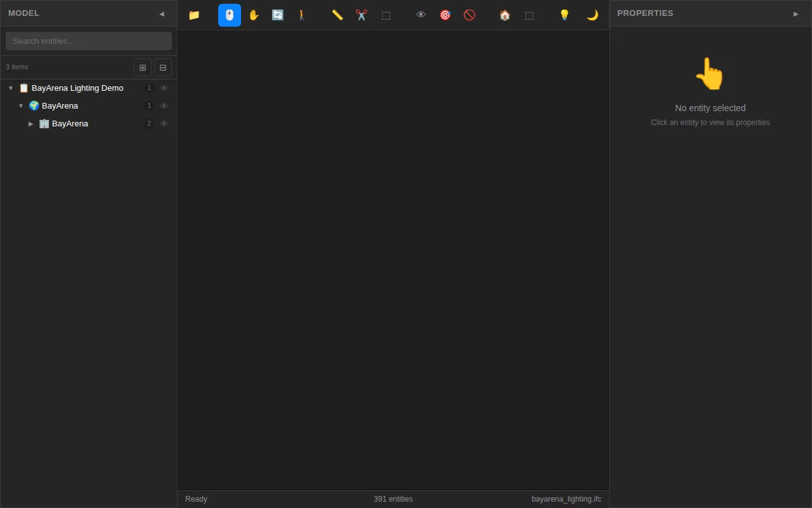812x508 pixels.
Task: Toggle visibility of the BayArena building row
Action: coord(164,124)
